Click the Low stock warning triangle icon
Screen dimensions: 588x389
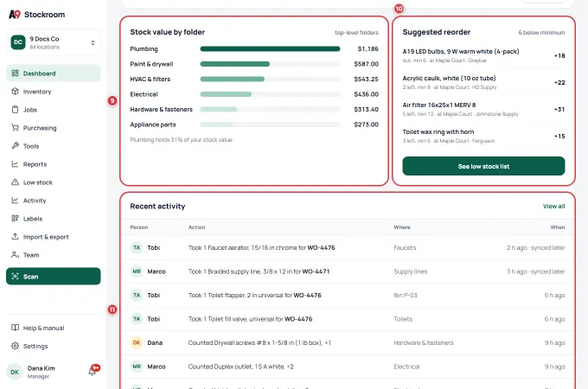15,182
